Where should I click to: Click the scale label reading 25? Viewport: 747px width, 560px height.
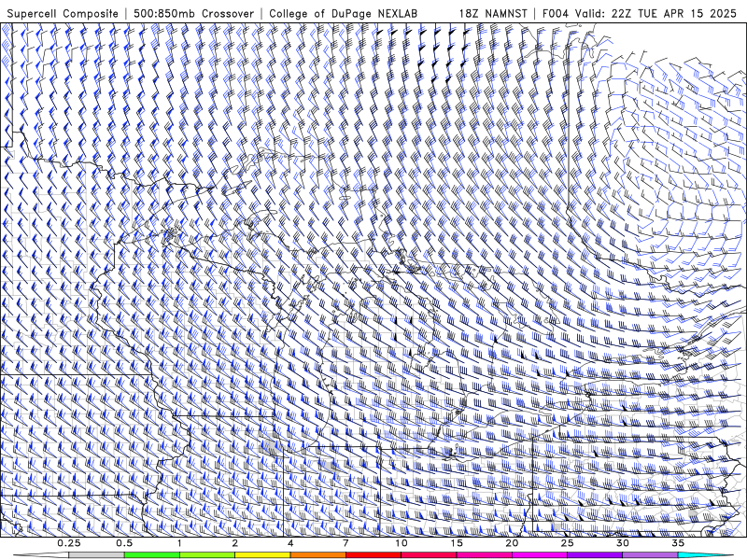(567, 543)
